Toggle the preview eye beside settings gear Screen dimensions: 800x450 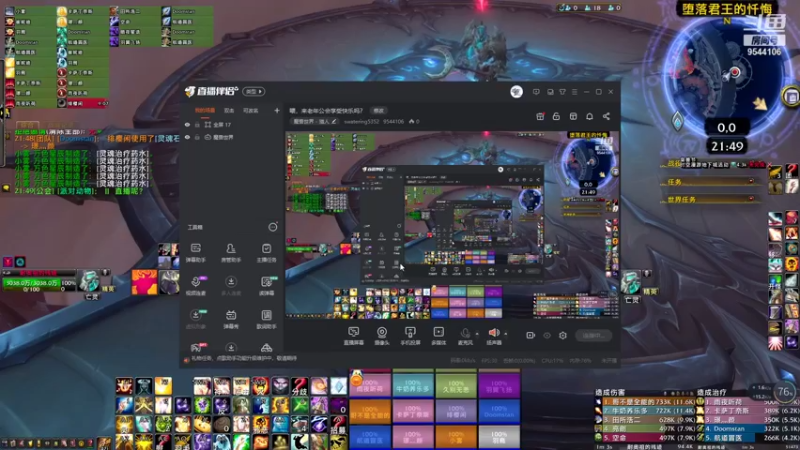coord(547,336)
